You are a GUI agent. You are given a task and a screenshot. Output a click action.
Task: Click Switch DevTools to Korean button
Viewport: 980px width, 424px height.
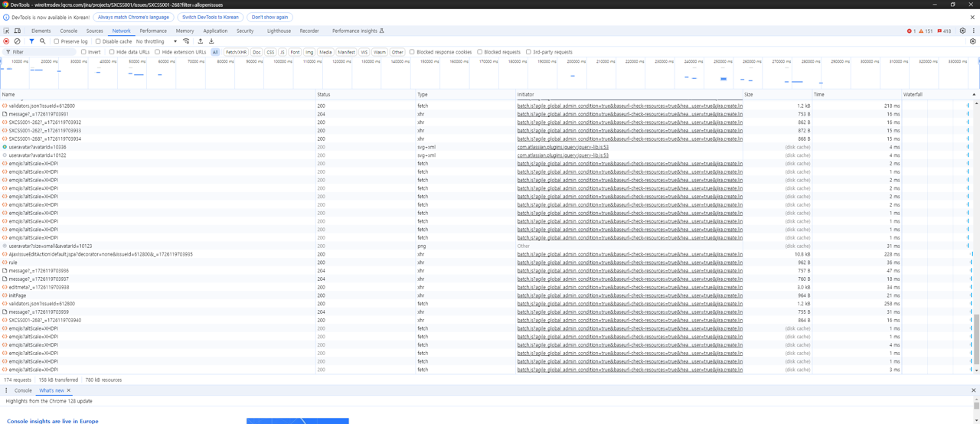tap(211, 17)
